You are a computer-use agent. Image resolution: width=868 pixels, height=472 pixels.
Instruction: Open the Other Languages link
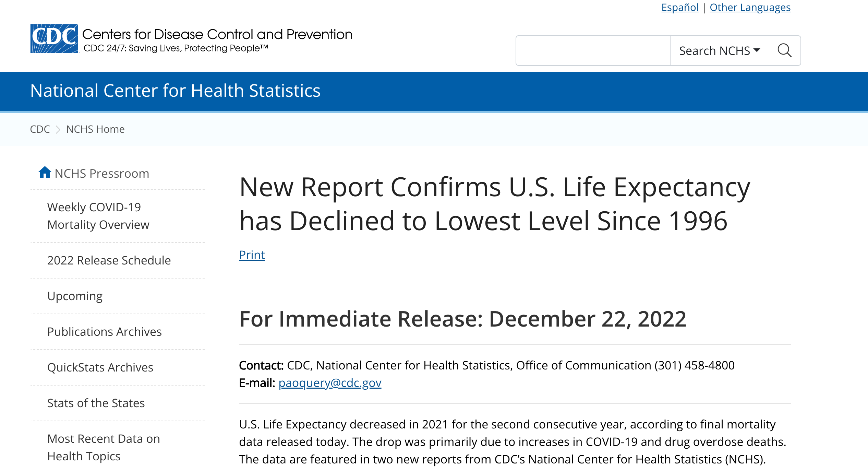[x=750, y=7]
